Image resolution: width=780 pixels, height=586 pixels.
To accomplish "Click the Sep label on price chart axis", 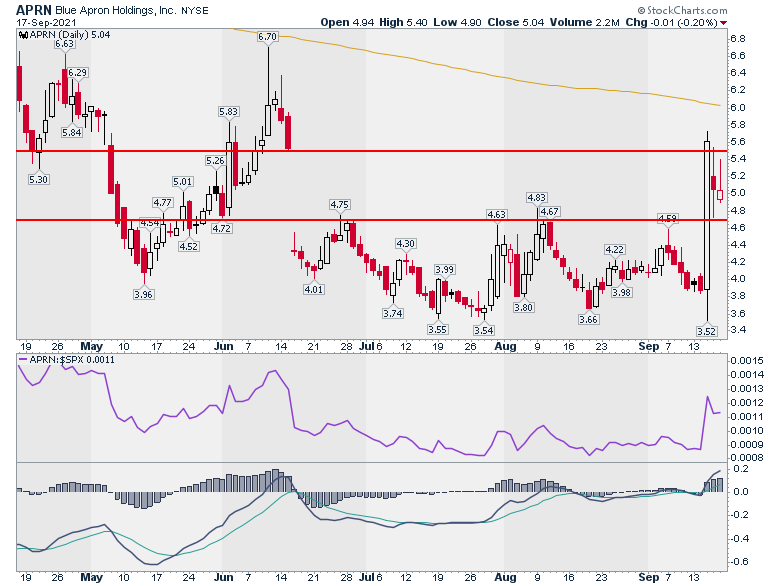I will (x=649, y=346).
